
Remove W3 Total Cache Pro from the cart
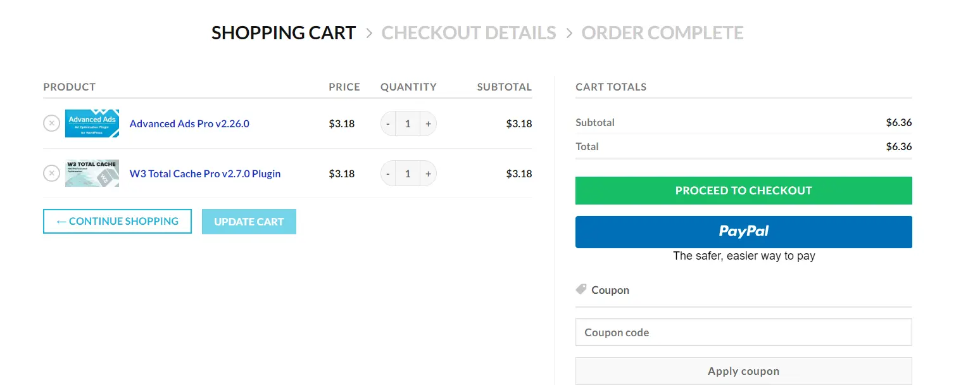click(x=51, y=173)
